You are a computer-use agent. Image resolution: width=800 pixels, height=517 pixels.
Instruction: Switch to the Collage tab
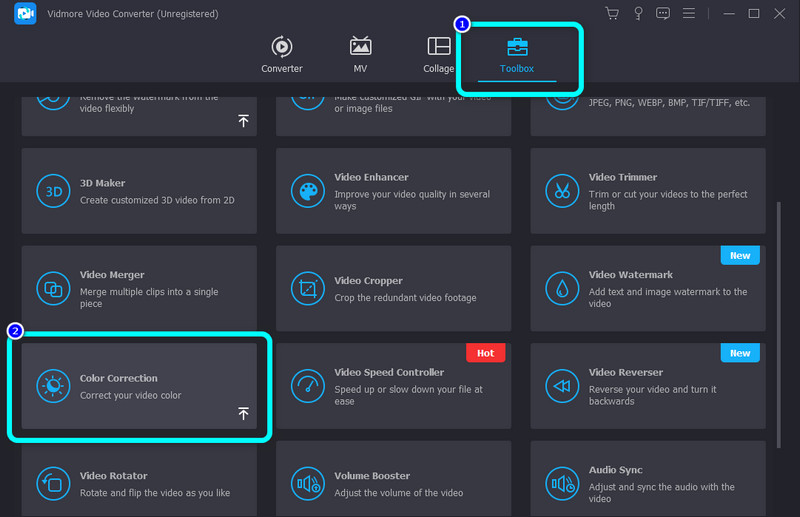(438, 56)
